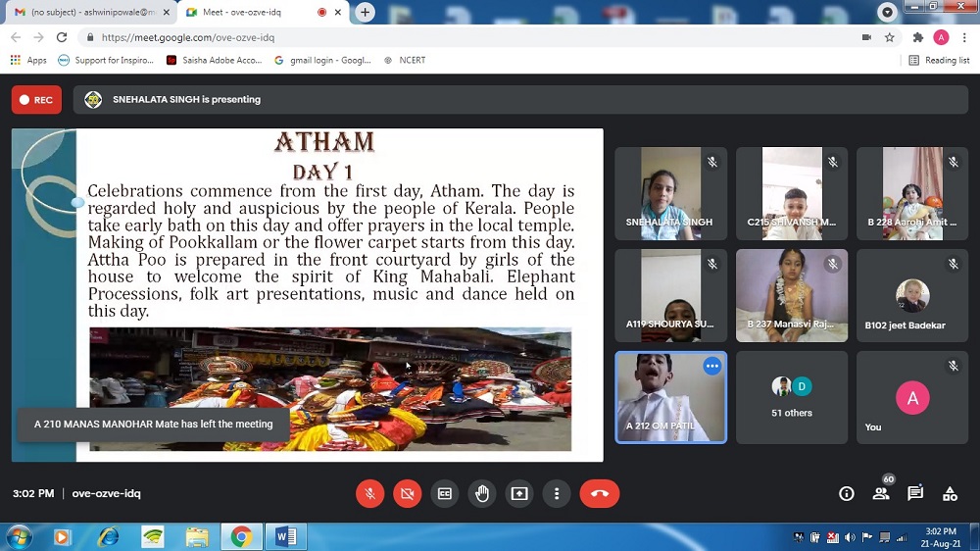Open the meeting details info icon
This screenshot has width=980, height=551.
(847, 494)
